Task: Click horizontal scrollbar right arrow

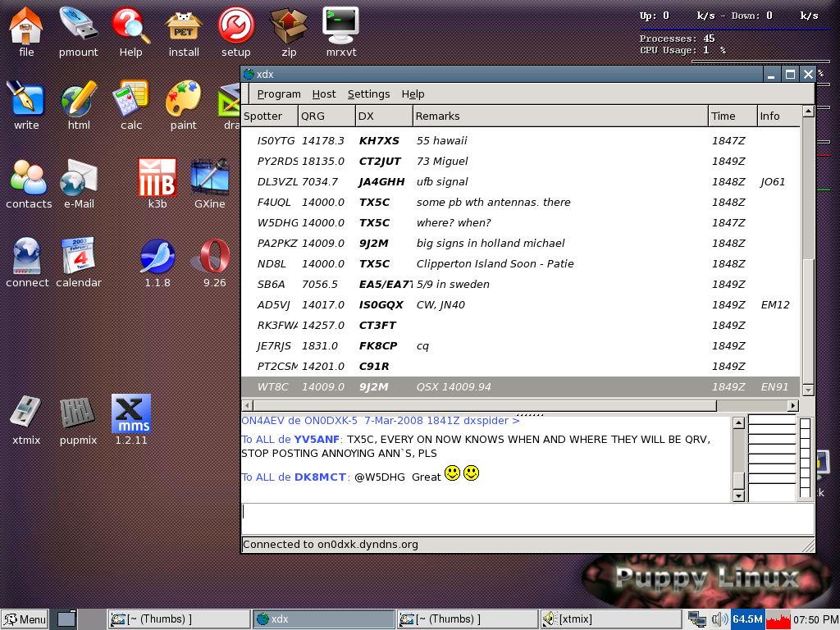Action: [x=793, y=405]
